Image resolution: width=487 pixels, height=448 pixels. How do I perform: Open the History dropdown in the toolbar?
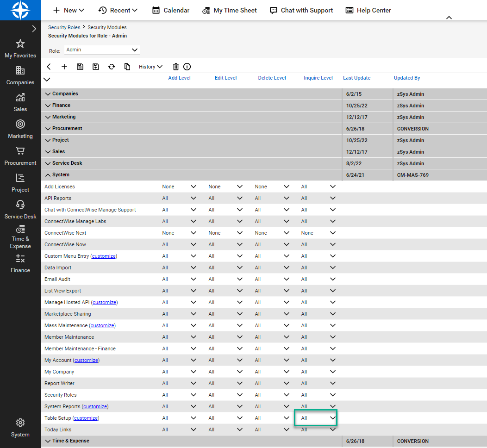(x=150, y=67)
